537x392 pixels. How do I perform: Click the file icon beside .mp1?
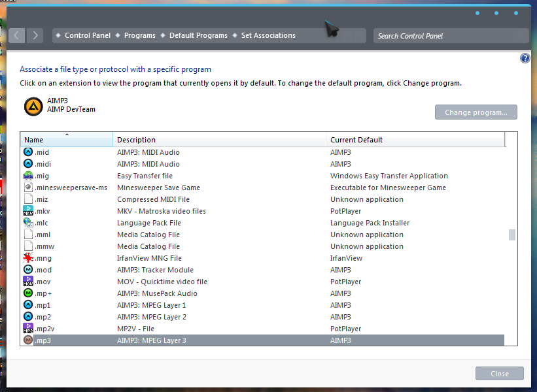click(28, 304)
